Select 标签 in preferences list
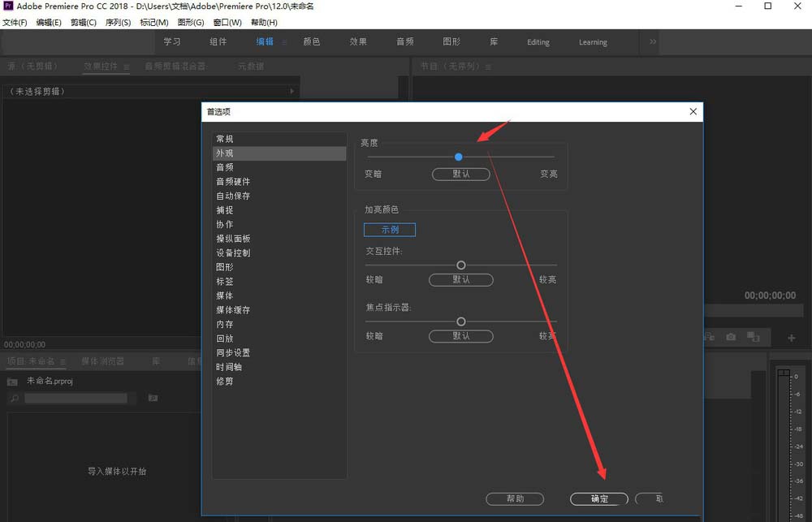 coord(279,281)
